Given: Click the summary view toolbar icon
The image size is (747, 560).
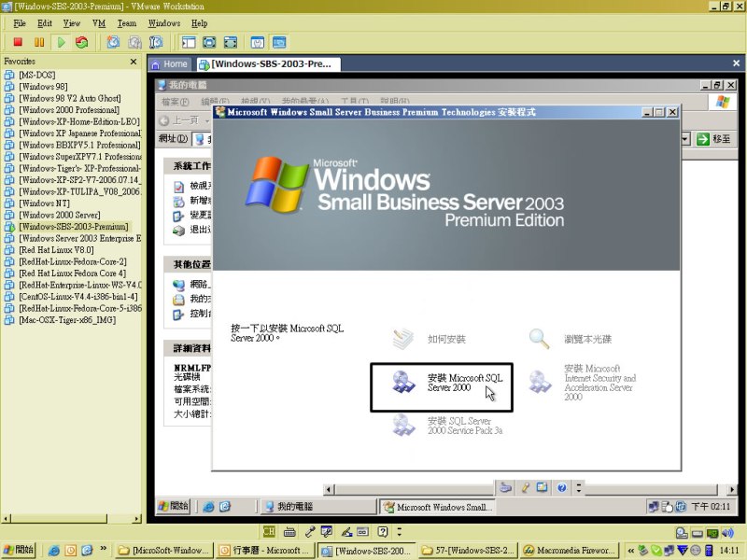Looking at the screenshot, I should [x=258, y=42].
